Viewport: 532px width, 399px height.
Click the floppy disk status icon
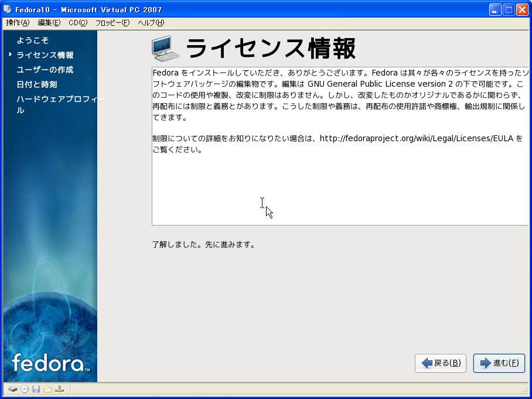point(36,389)
